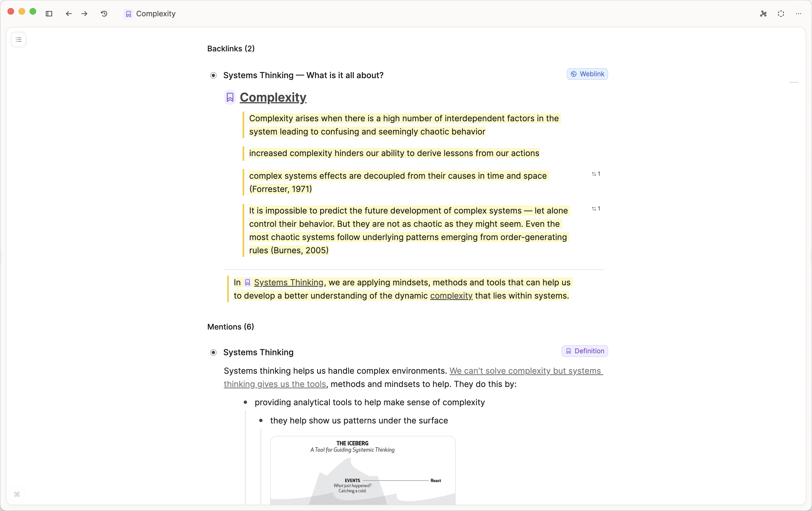Collapse the Mentions (6) section header

tap(230, 327)
